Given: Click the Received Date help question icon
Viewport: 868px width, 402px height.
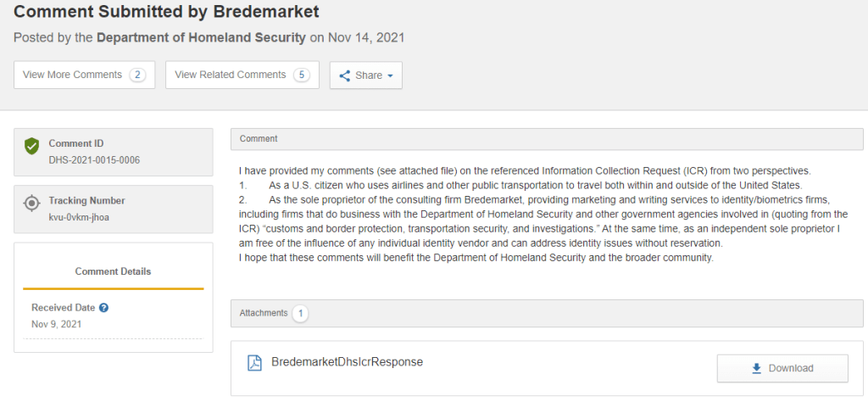Looking at the screenshot, I should coord(103,308).
